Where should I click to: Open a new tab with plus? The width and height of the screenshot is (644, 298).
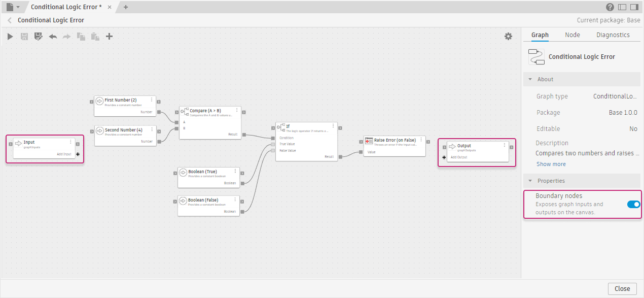pos(126,7)
